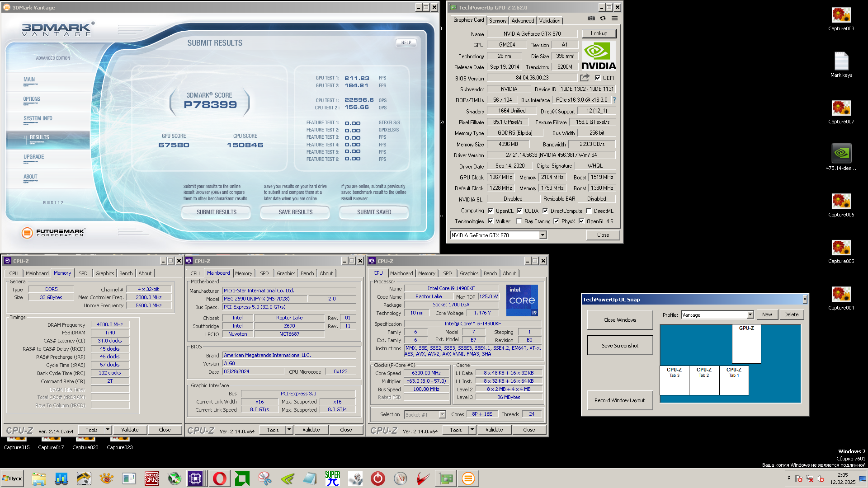
Task: Click the red power button taskbar icon
Action: click(x=378, y=478)
